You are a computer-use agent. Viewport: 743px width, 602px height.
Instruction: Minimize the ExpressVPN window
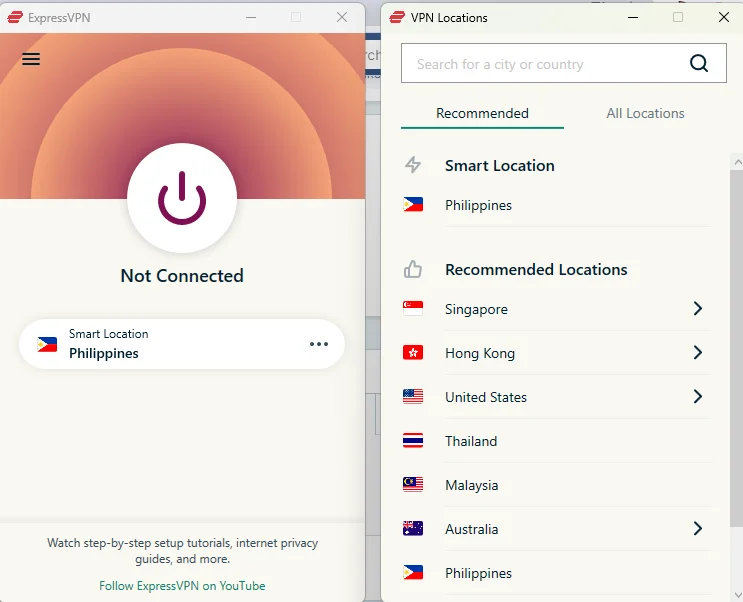click(x=251, y=18)
